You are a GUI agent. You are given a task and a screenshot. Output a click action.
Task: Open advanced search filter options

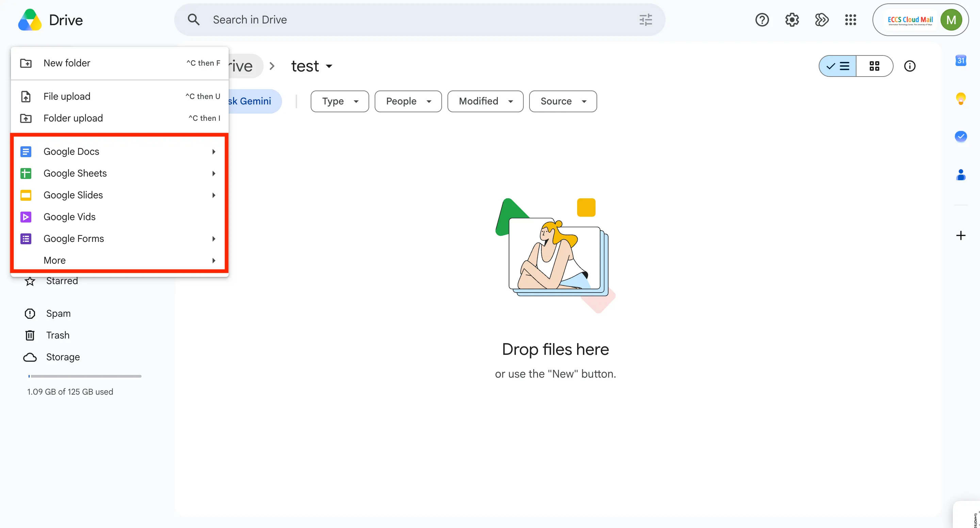pyautogui.click(x=646, y=20)
